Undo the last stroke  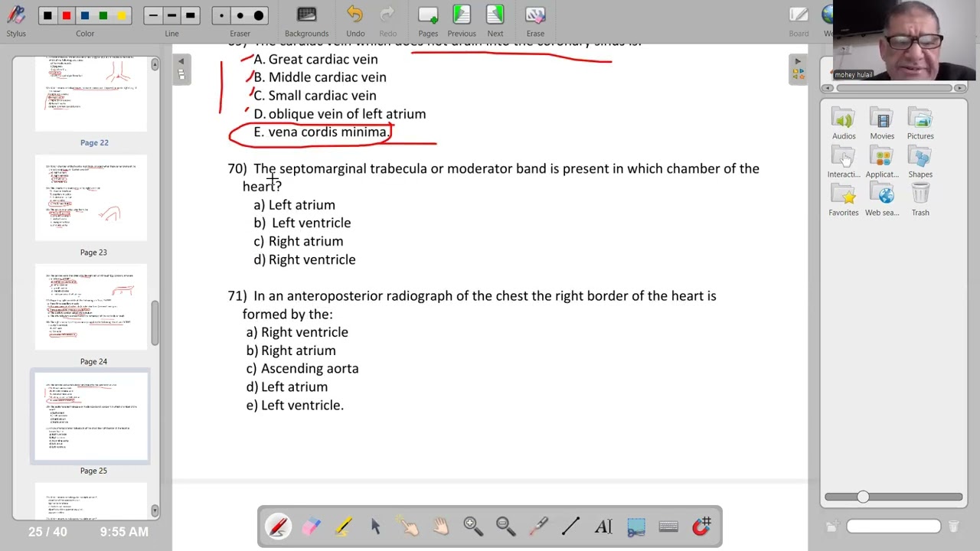point(355,20)
